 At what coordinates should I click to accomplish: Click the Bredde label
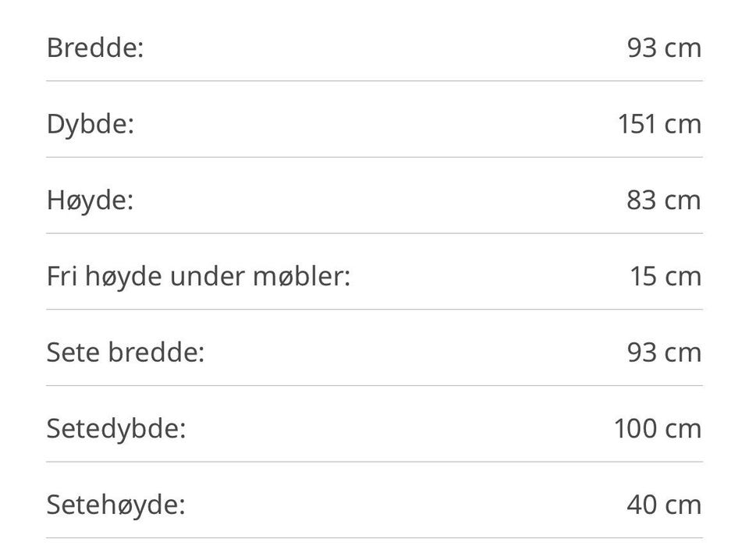click(95, 48)
